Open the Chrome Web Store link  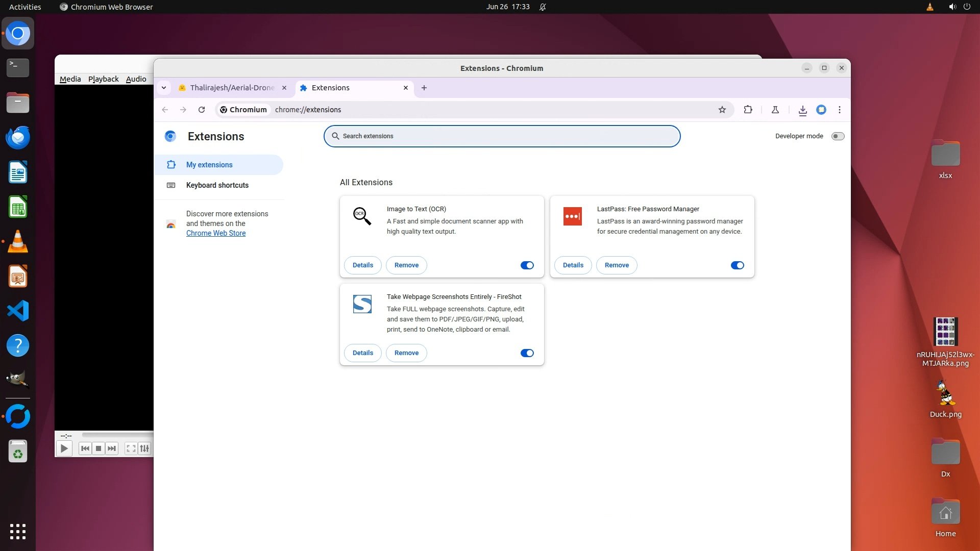coord(215,233)
